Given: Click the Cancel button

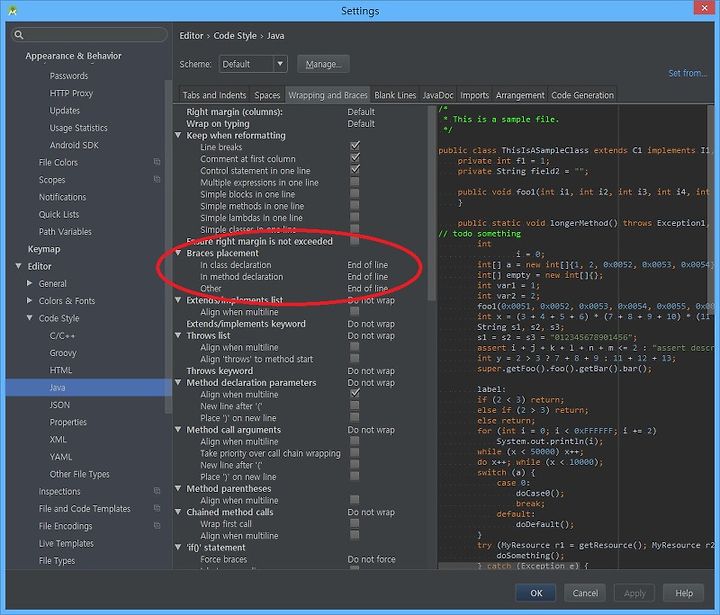Looking at the screenshot, I should (585, 593).
